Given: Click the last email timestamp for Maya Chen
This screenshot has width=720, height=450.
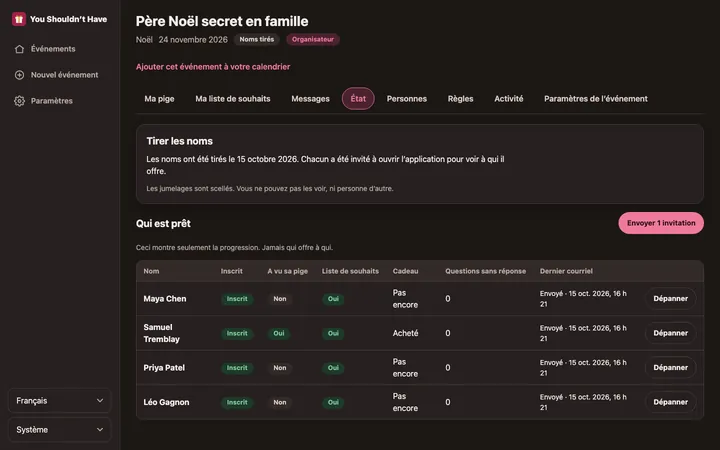Looking at the screenshot, I should [x=583, y=299].
